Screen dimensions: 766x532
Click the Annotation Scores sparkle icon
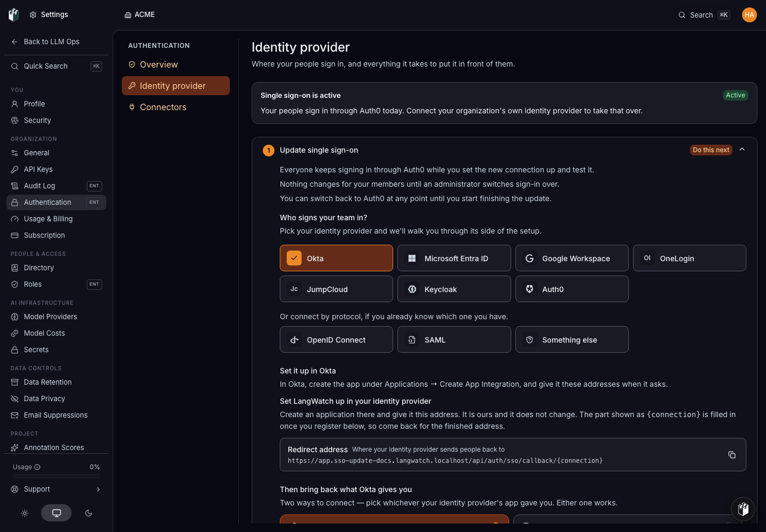coord(15,447)
